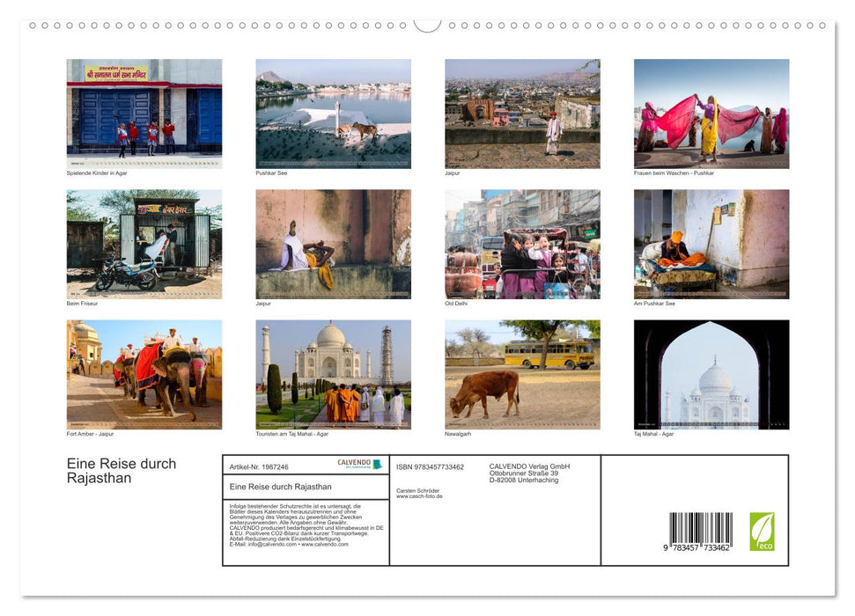Open the Fort Amber - Jaipur elephants photo

click(x=144, y=374)
